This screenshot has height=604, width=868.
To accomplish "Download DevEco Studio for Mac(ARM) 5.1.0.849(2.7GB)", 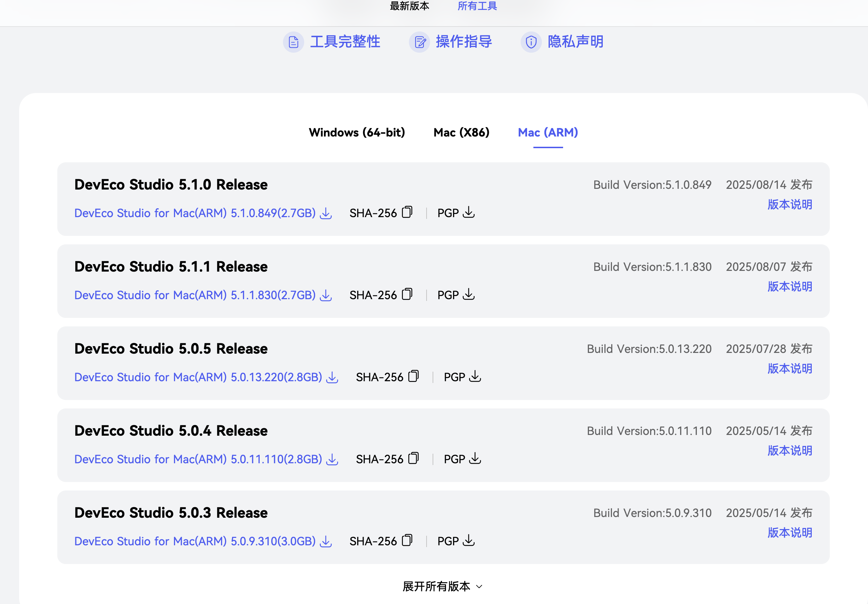I will [x=195, y=213].
